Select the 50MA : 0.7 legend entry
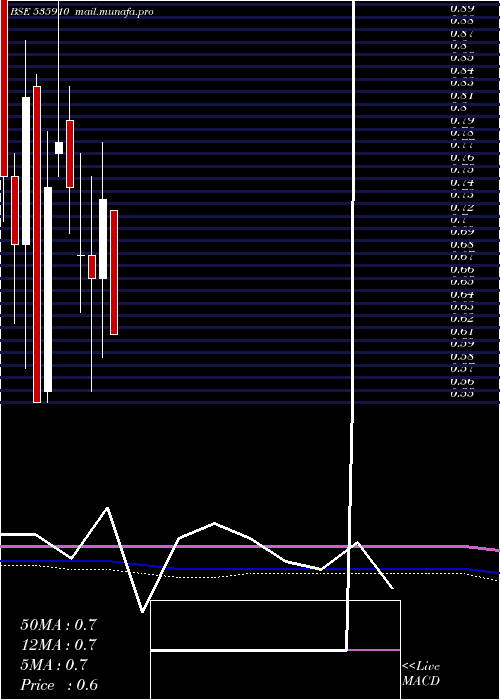Image resolution: width=500 pixels, height=700 pixels. pyautogui.click(x=58, y=625)
